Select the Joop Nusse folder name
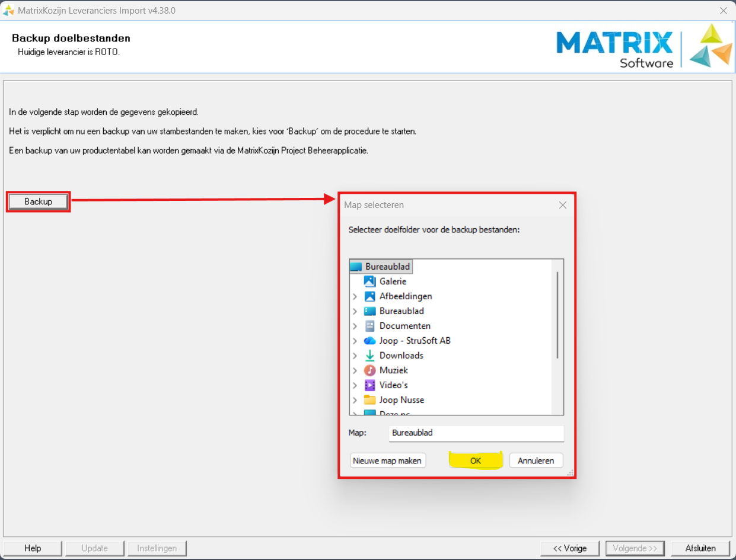The image size is (736, 560). 402,400
